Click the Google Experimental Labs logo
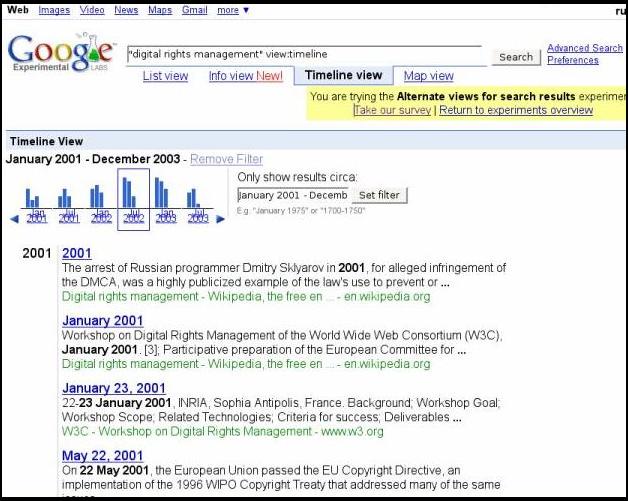 coord(61,53)
